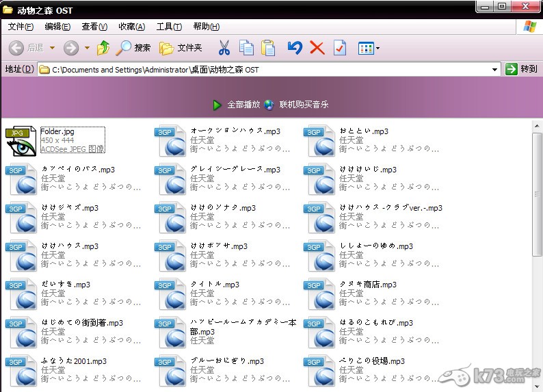The width and height of the screenshot is (543, 392).
Task: Open the 搜索 search tool
Action: [133, 48]
